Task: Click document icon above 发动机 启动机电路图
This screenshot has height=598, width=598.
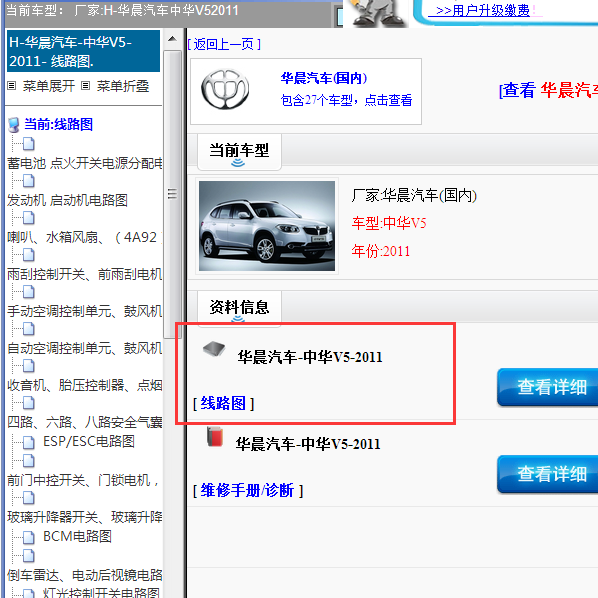Action: pyautogui.click(x=29, y=181)
